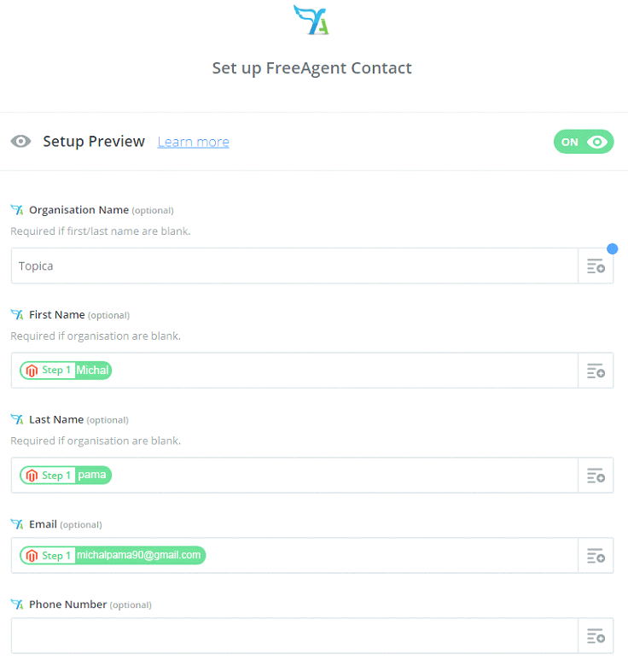Open insert-field button for Email
Screen dimensions: 628x672
tap(596, 556)
